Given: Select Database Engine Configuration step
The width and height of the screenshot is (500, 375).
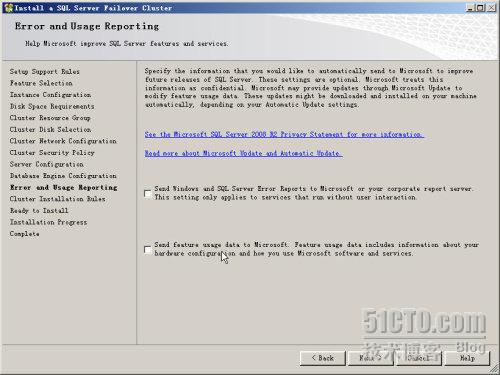Looking at the screenshot, I should click(x=63, y=176).
